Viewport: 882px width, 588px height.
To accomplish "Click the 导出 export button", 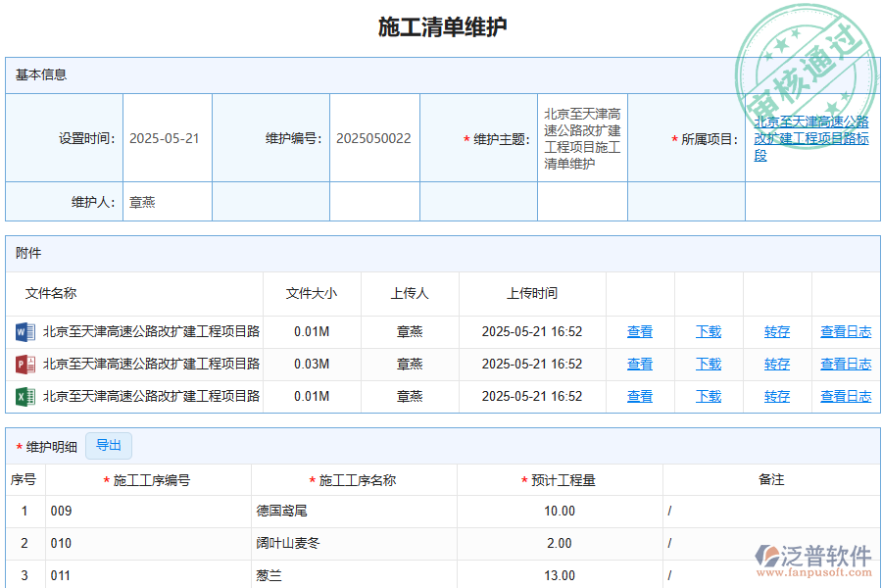I will coord(109,445).
